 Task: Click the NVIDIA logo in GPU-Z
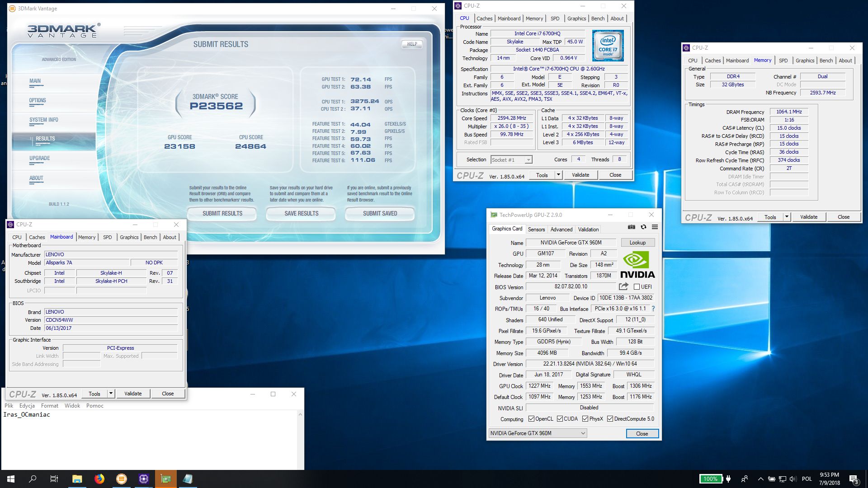point(637,265)
